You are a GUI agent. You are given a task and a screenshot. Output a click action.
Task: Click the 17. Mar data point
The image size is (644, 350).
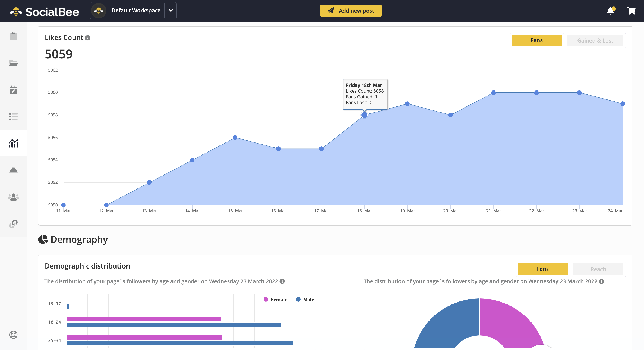(322, 149)
